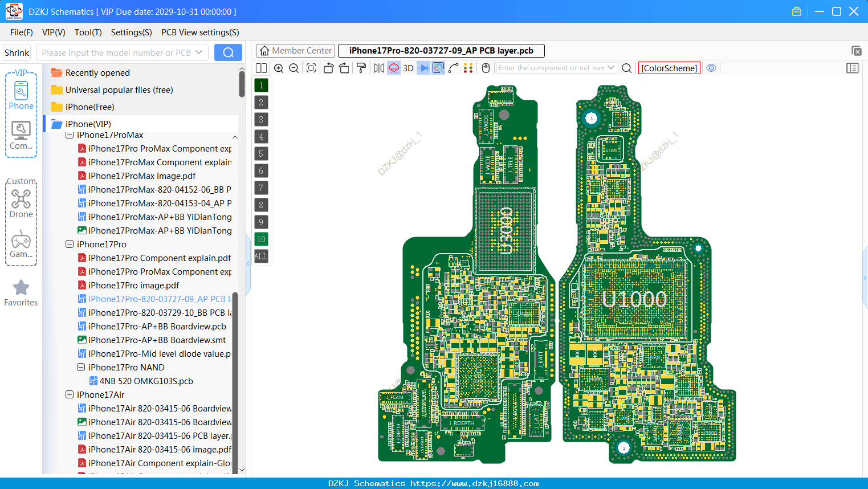Select layer 10 button
868x489 pixels.
[261, 239]
